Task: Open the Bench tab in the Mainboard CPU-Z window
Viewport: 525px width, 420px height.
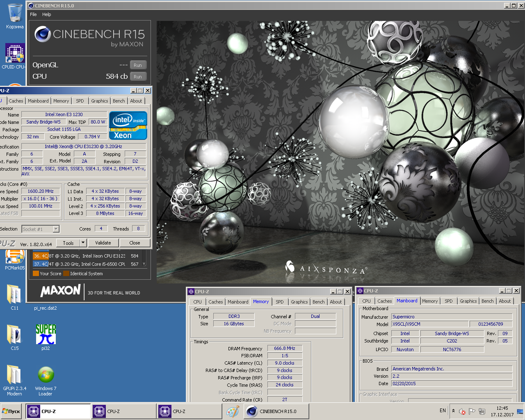Action: coord(487,301)
